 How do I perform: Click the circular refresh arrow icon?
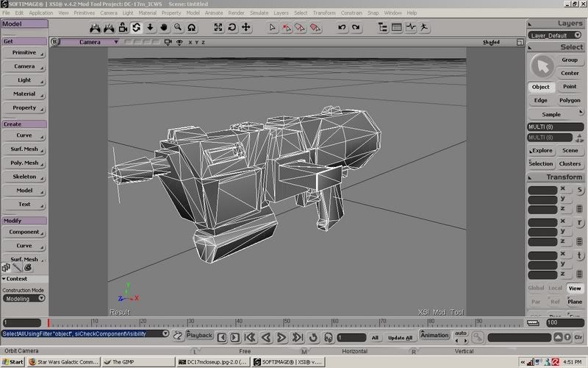point(232,27)
